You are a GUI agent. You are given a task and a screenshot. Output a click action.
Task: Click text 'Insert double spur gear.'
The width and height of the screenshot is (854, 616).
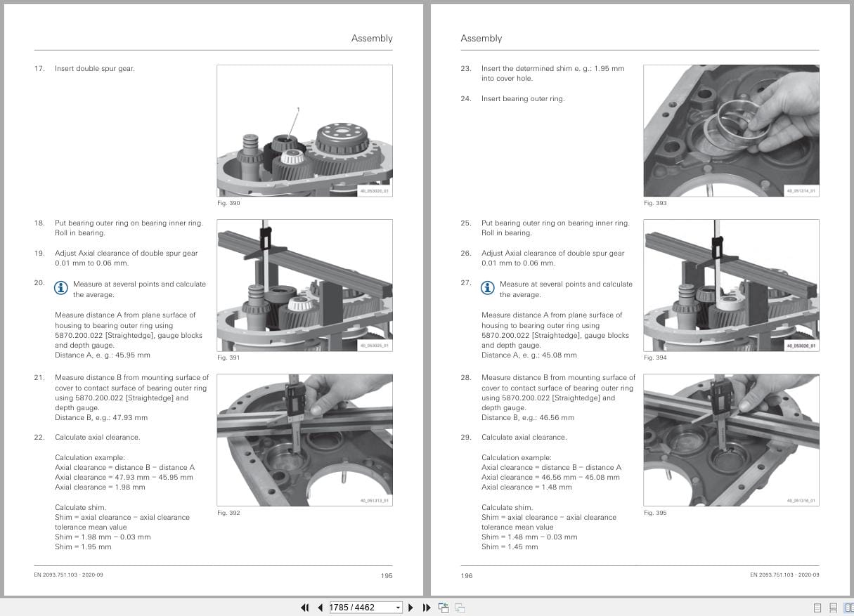[x=95, y=68]
